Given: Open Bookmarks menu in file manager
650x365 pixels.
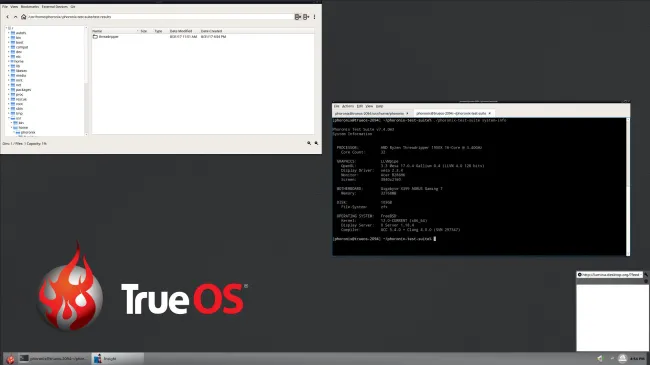Looking at the screenshot, I should click(30, 7).
